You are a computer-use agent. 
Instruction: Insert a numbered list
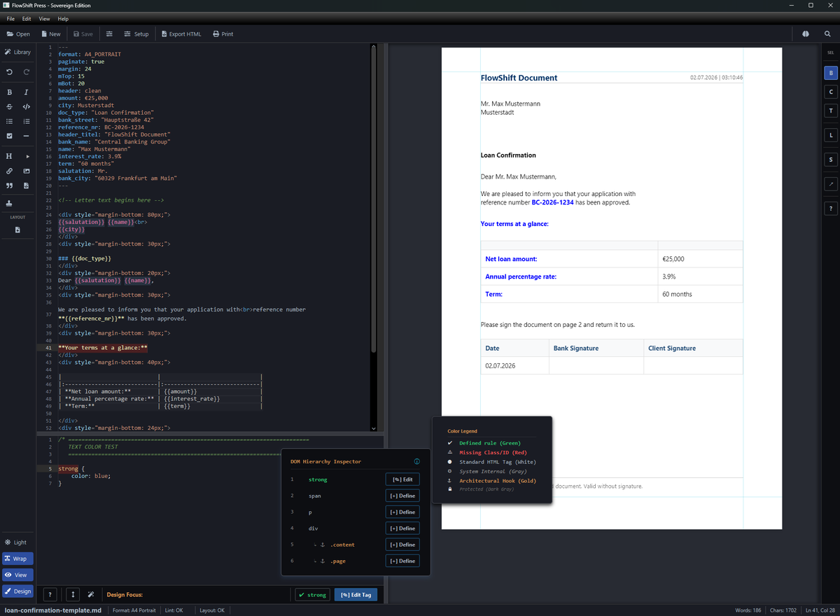27,121
